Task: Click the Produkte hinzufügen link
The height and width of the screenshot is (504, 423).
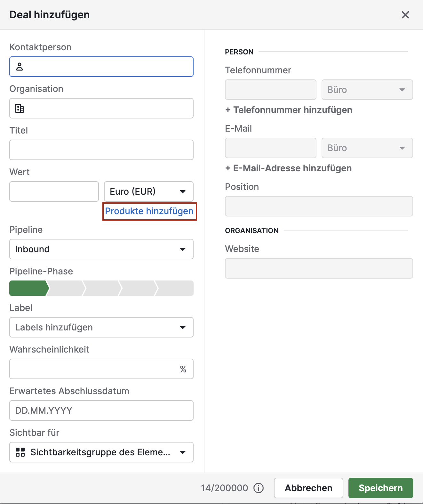Action: [149, 211]
